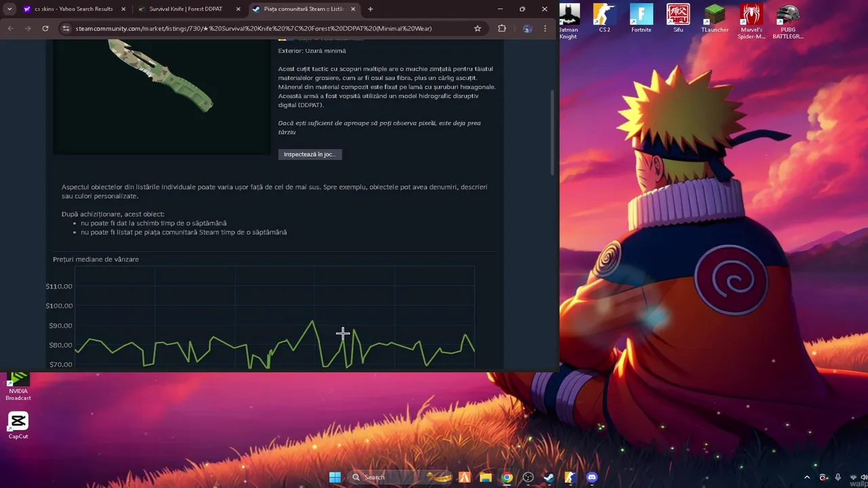Viewport: 868px width, 488px height.
Task: Click the price history chart peak near $90
Action: (313, 321)
